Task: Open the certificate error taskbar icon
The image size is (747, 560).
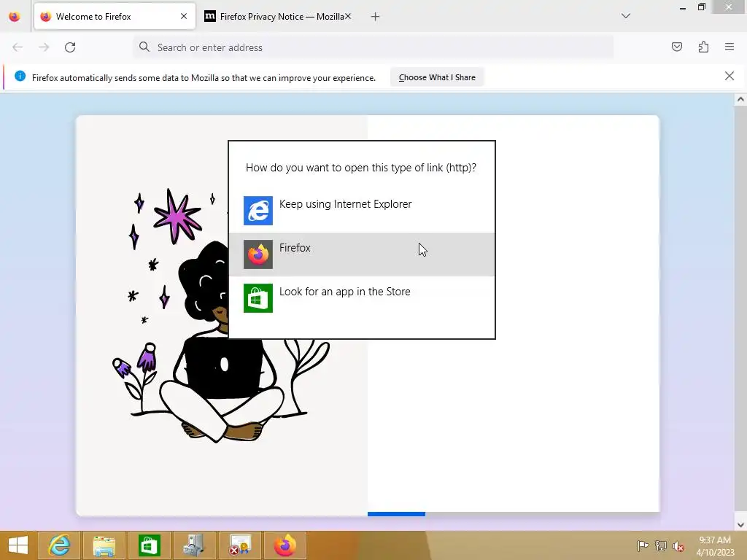Action: (x=239, y=545)
